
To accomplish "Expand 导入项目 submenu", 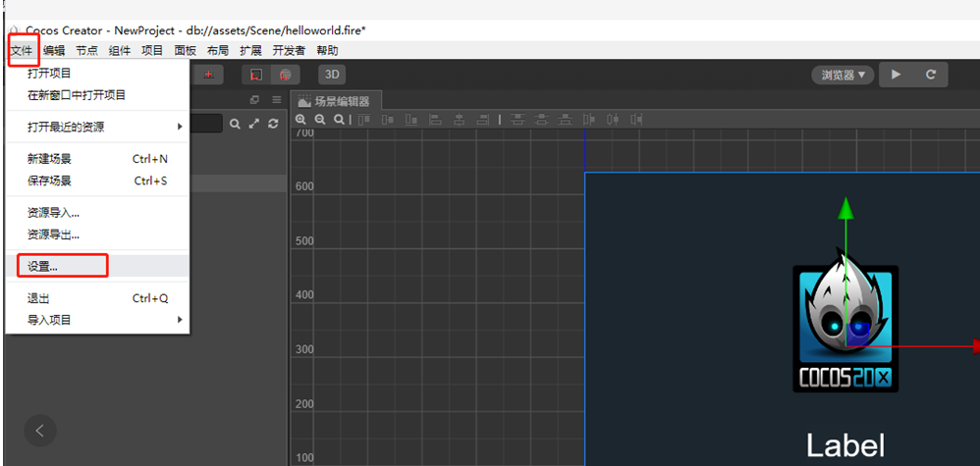I will [x=97, y=320].
